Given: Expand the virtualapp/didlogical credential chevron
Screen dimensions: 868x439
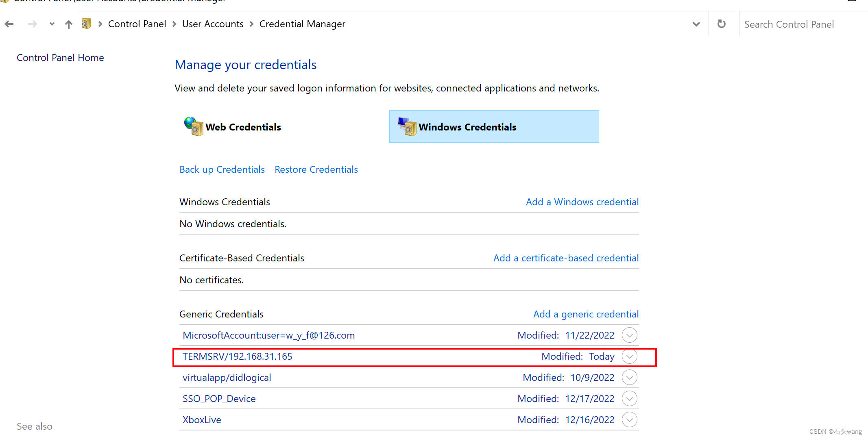Looking at the screenshot, I should pyautogui.click(x=629, y=378).
